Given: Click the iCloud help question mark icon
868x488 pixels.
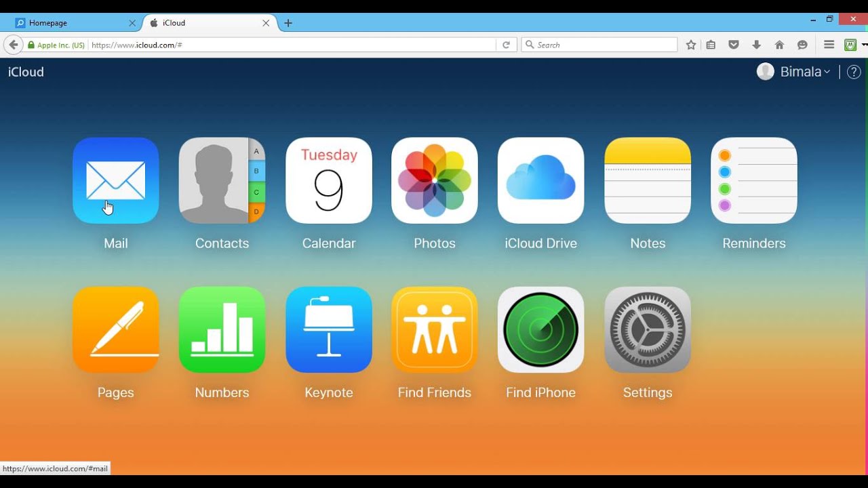Looking at the screenshot, I should coord(854,72).
